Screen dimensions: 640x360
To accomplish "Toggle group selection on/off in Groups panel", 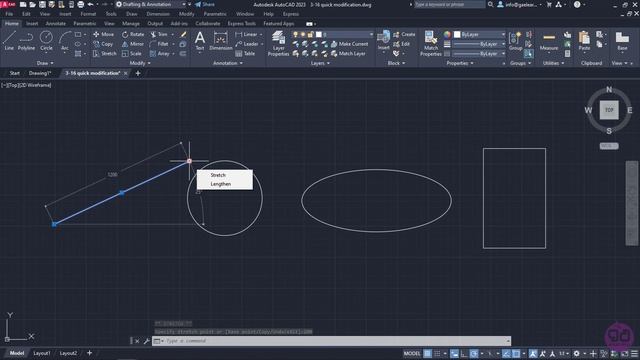I will tap(529, 53).
